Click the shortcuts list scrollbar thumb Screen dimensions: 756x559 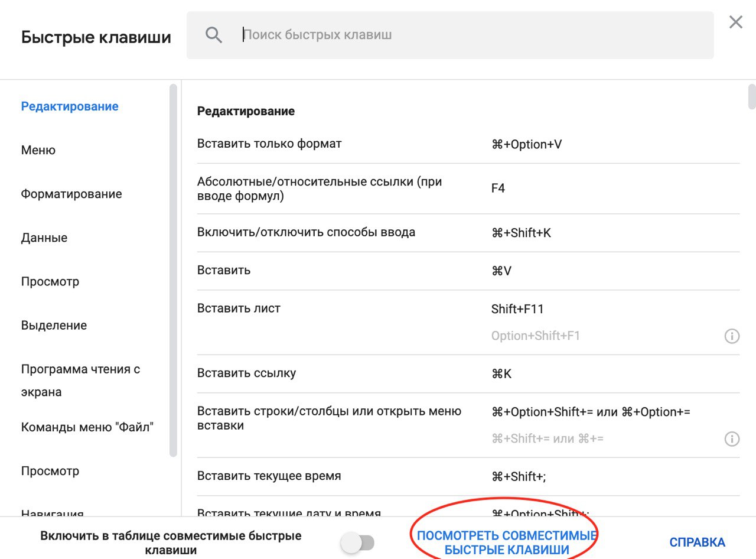(x=752, y=97)
